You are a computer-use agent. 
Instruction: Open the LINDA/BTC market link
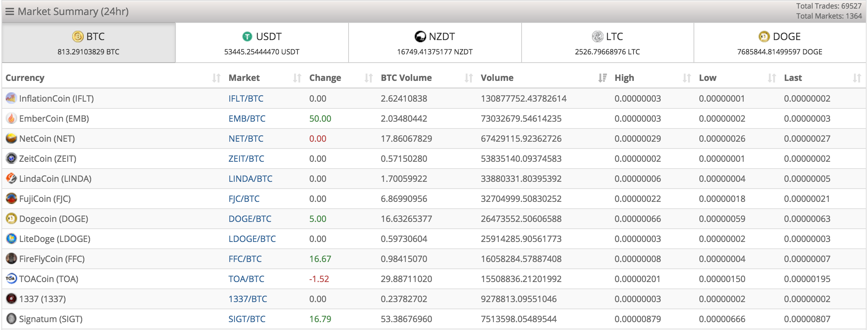(x=250, y=179)
